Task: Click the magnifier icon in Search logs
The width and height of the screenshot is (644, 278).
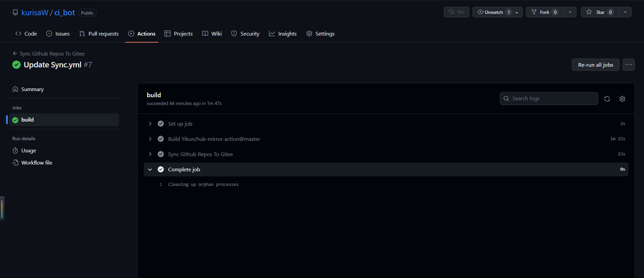Action: pyautogui.click(x=506, y=99)
